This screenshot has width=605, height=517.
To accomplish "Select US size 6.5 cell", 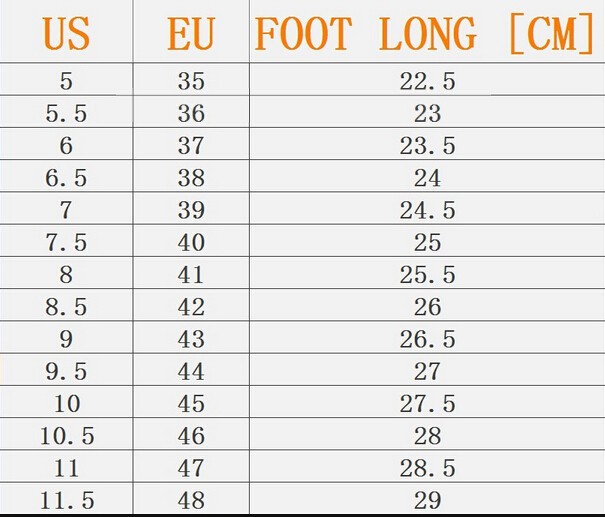I will click(x=66, y=178).
